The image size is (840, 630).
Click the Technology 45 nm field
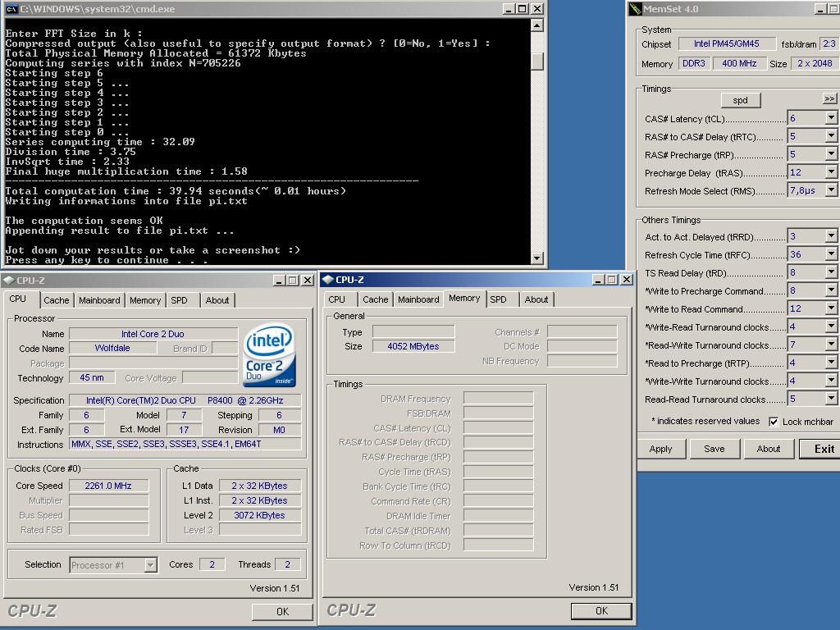click(x=92, y=377)
